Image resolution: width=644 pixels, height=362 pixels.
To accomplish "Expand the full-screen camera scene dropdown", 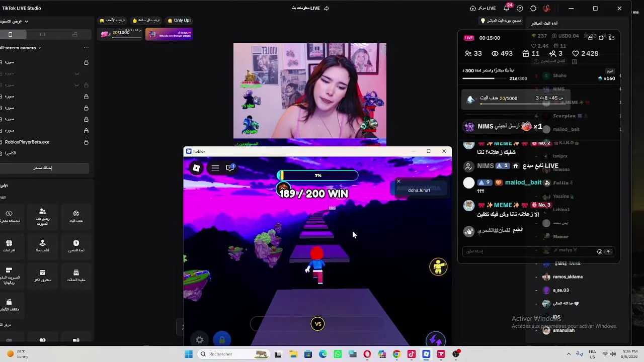I will point(40,48).
